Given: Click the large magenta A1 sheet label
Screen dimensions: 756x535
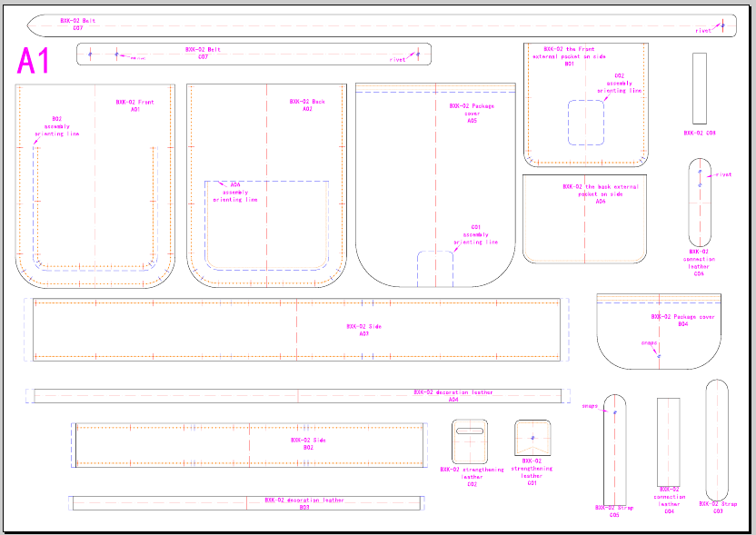Looking at the screenshot, I should (x=35, y=62).
